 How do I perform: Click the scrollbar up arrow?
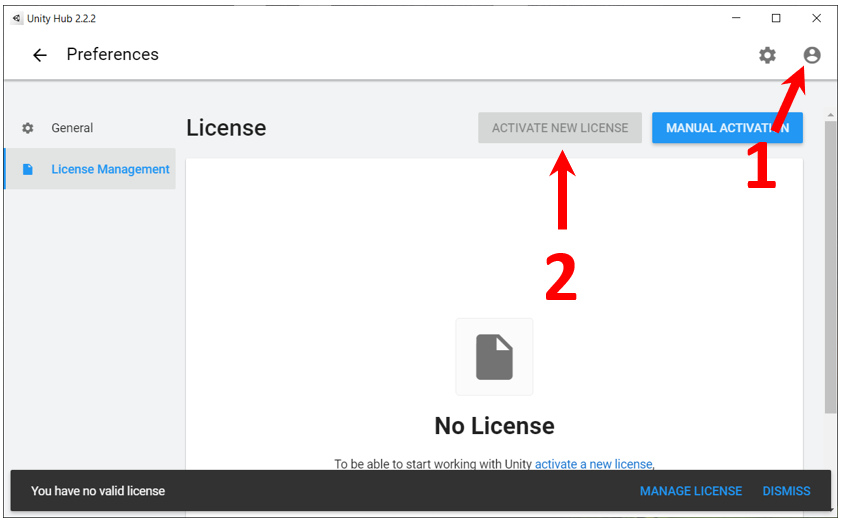click(x=830, y=115)
